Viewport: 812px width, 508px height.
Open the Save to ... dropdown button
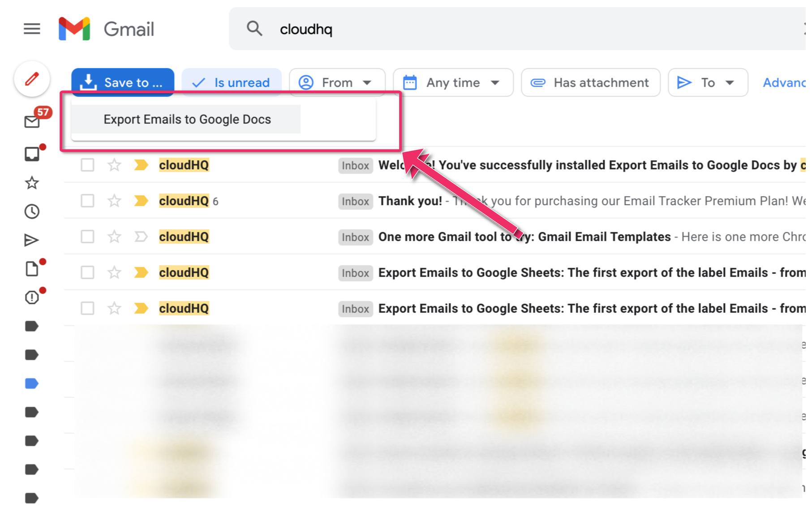tap(123, 82)
